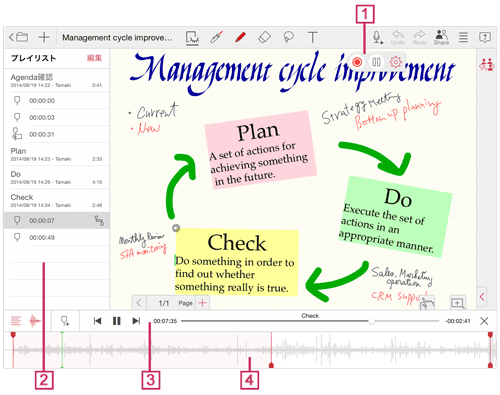The height and width of the screenshot is (395, 500).
Task: Toggle waveform view in audio bar
Action: [35, 321]
